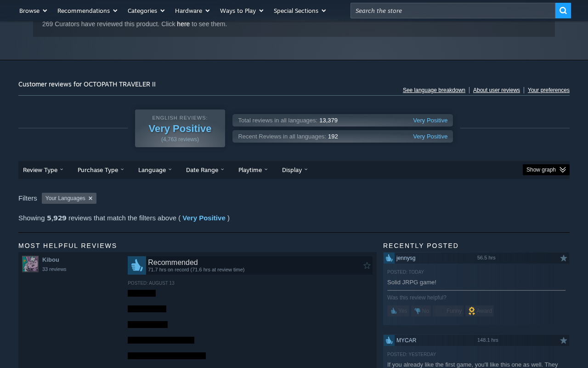Click the '148.1 hrs' playtime on MYCAR's review
Image resolution: width=588 pixels, height=368 pixels.
488,340
